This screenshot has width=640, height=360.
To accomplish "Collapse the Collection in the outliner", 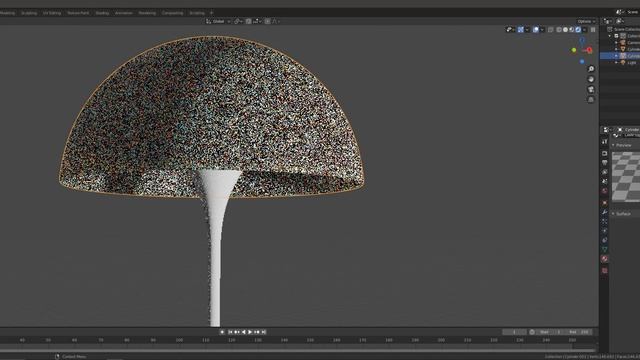I will coord(610,36).
